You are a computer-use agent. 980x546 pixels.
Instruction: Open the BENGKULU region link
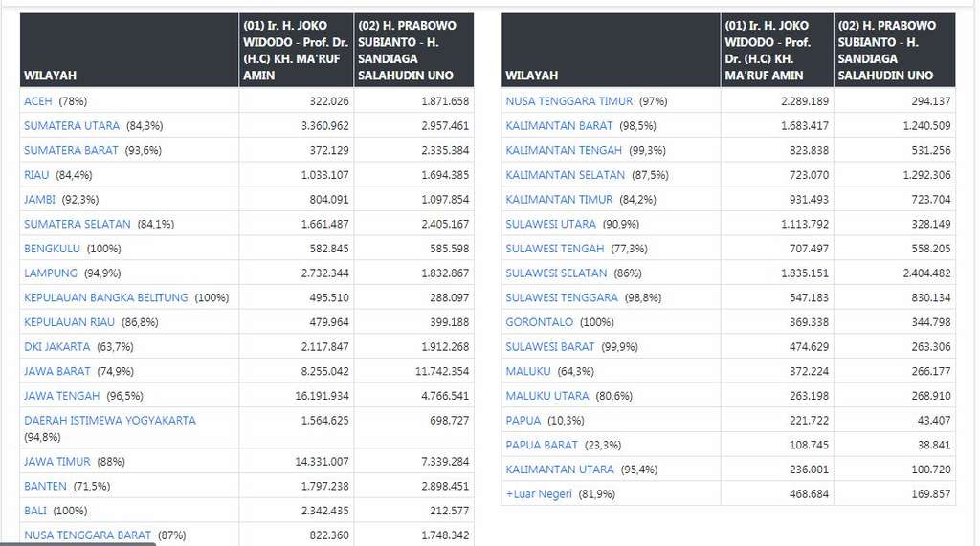pyautogui.click(x=52, y=249)
